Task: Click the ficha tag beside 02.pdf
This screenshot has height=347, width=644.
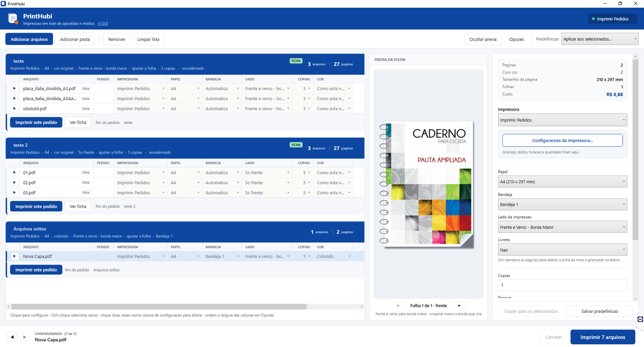Action: pyautogui.click(x=86, y=183)
